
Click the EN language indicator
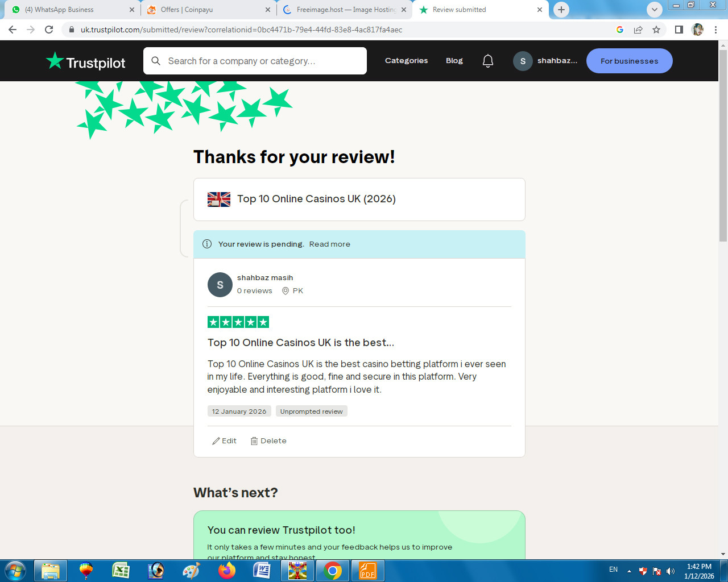613,569
